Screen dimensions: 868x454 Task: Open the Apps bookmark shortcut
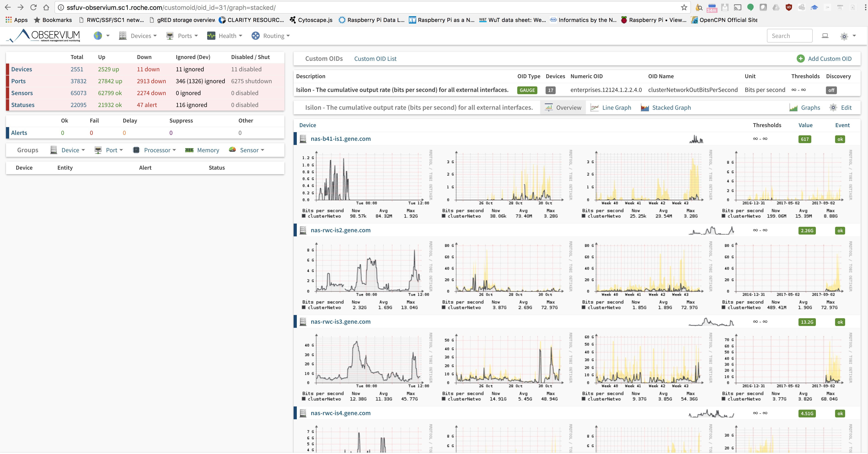pyautogui.click(x=16, y=20)
